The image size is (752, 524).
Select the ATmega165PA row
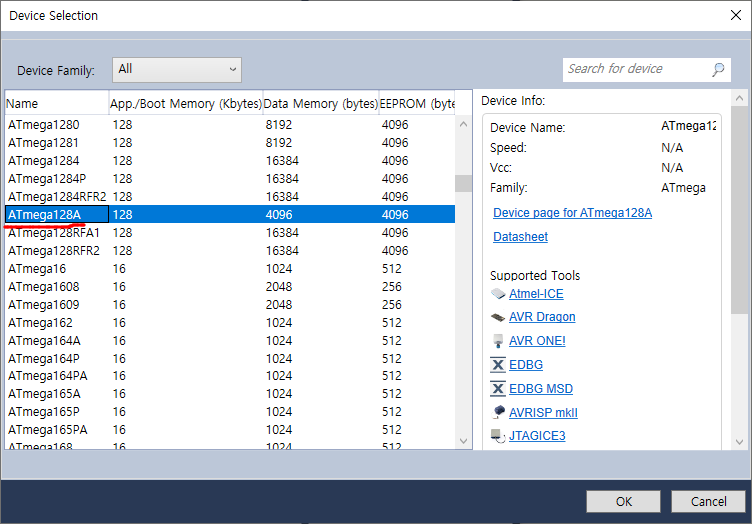(x=230, y=430)
